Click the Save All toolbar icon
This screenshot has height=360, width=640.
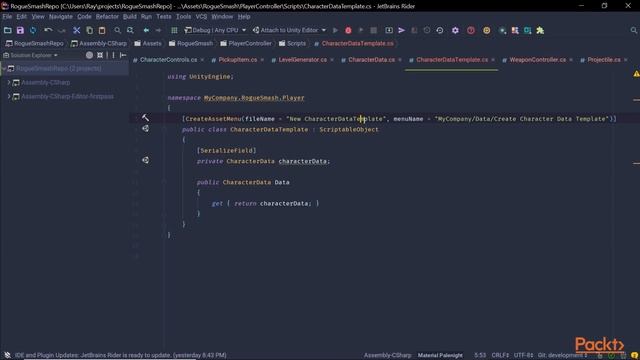(20, 30)
